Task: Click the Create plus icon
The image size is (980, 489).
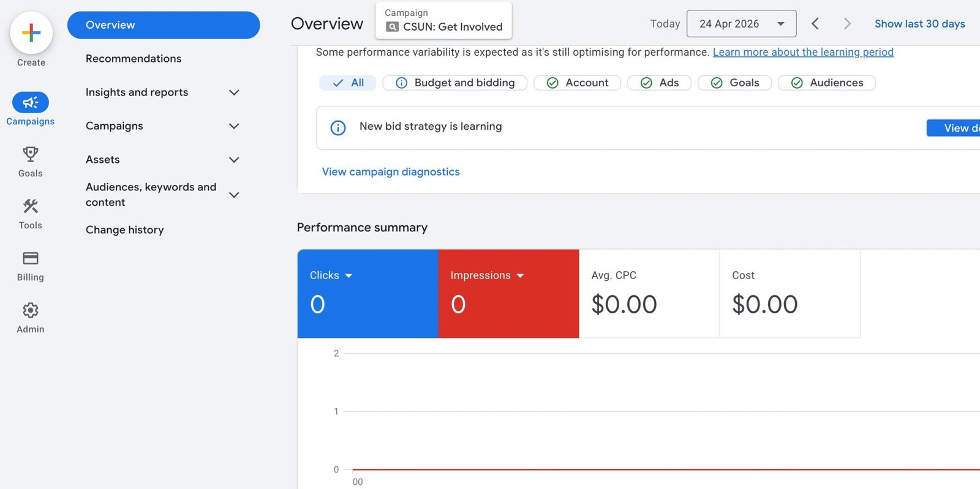Action: 31,32
